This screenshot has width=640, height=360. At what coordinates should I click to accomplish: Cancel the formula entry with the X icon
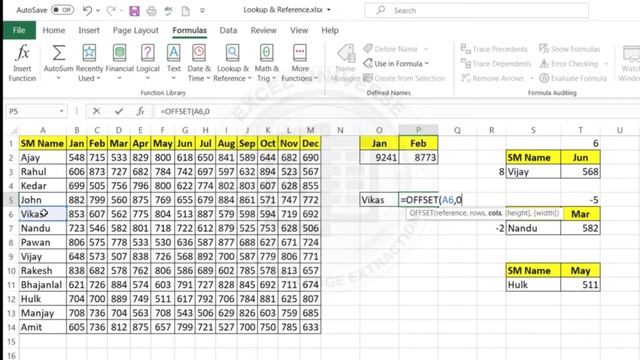[96, 111]
